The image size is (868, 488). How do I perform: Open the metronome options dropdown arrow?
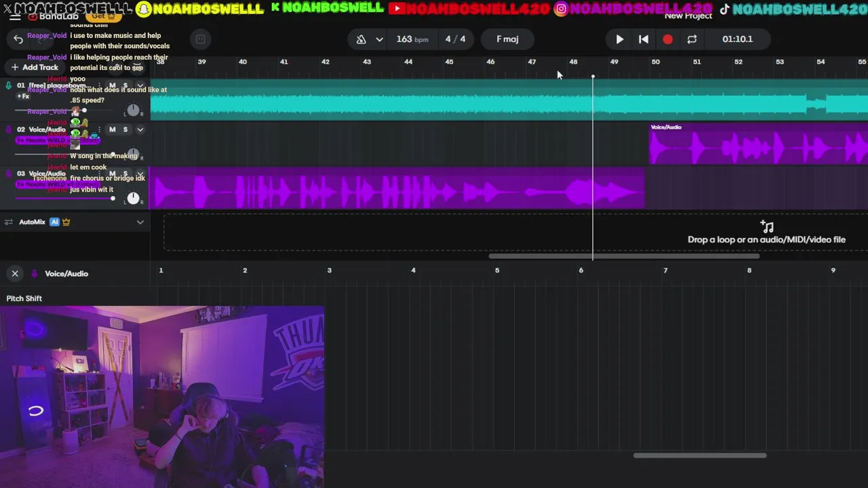click(x=379, y=39)
